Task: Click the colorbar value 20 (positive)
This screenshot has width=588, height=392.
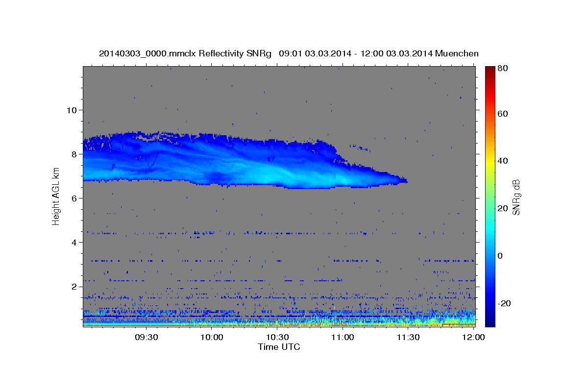Action: pyautogui.click(x=502, y=208)
